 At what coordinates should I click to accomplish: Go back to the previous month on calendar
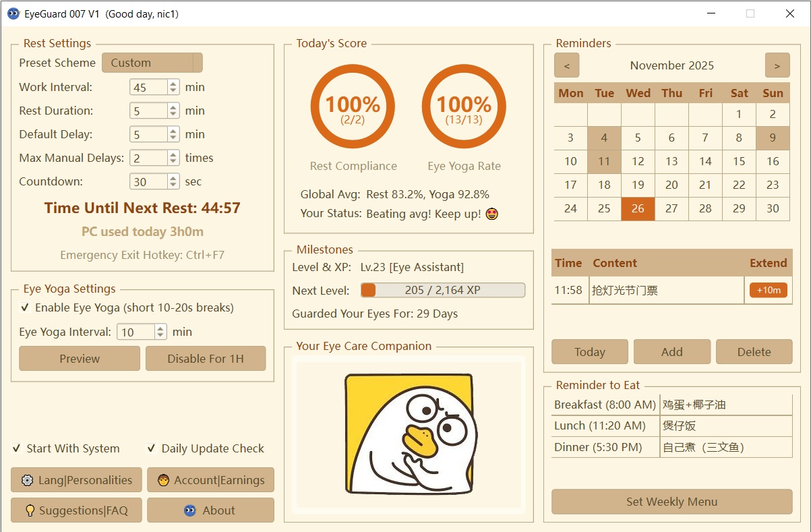tap(567, 65)
